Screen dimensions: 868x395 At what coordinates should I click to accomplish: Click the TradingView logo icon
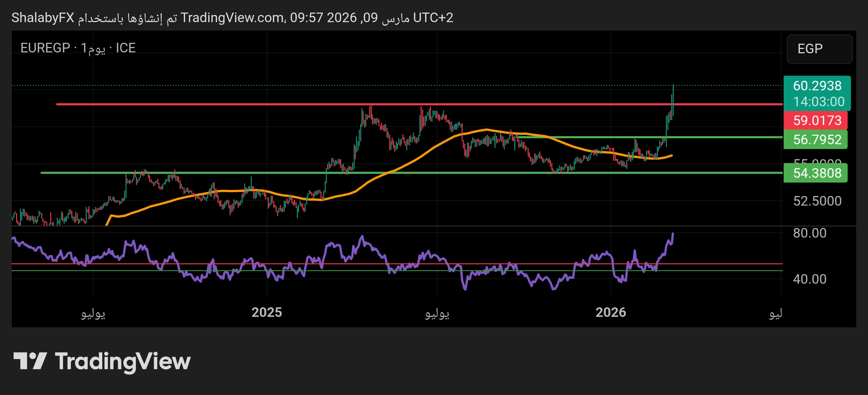coord(30,361)
